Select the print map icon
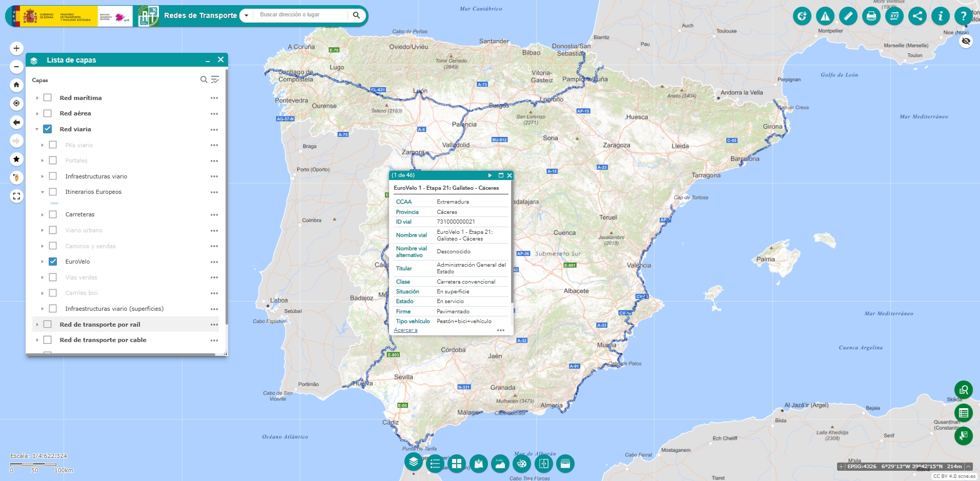 [x=871, y=16]
